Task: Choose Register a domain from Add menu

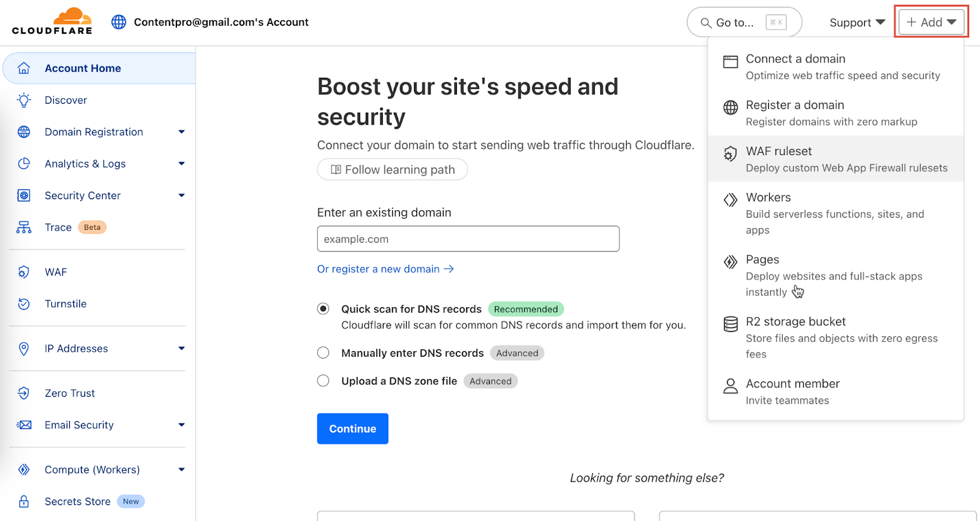Action: (x=835, y=113)
